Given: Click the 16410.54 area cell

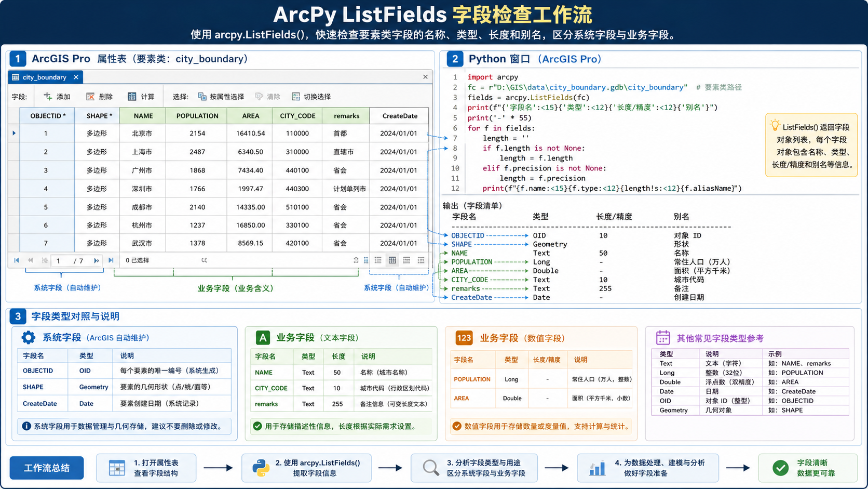Looking at the screenshot, I should pos(251,134).
